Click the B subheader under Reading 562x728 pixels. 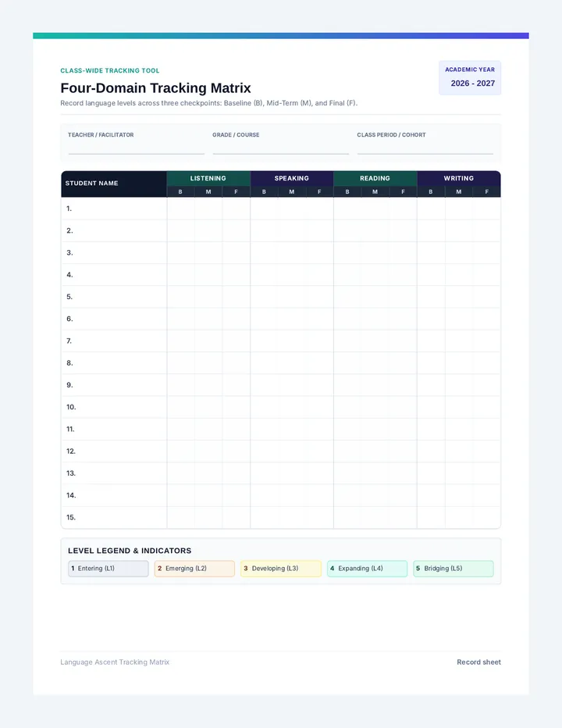[347, 191]
